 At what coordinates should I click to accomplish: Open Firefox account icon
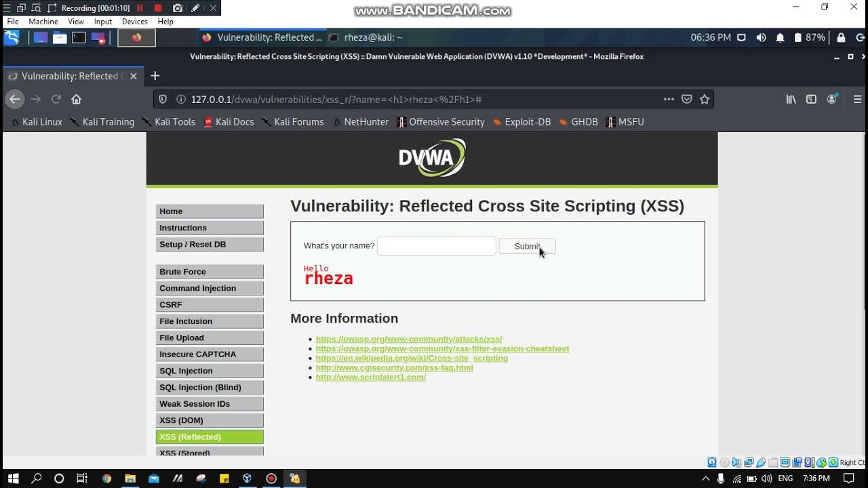click(x=832, y=99)
